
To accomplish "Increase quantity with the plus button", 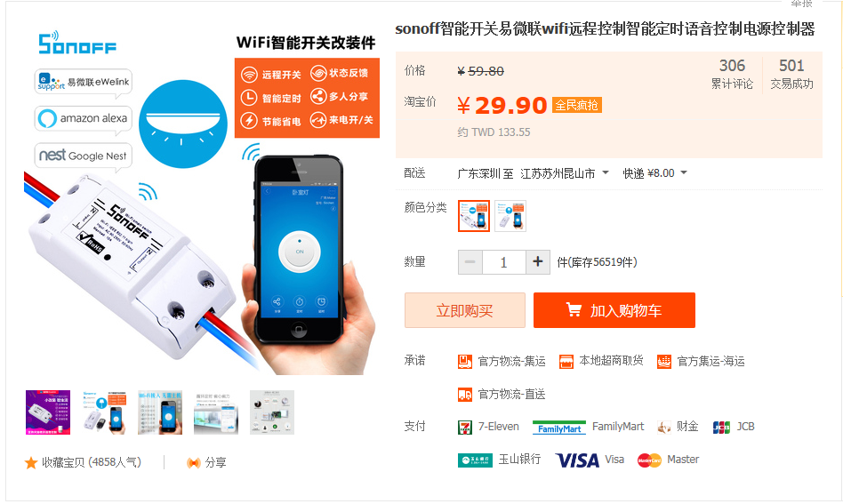I will click(x=538, y=262).
